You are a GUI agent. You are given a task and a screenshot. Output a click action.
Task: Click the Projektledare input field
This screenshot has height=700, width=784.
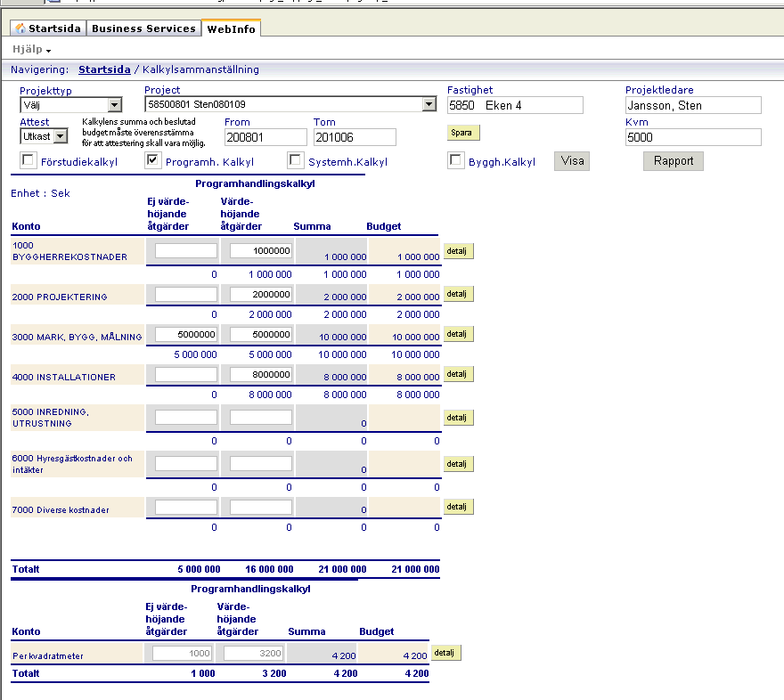(x=693, y=105)
